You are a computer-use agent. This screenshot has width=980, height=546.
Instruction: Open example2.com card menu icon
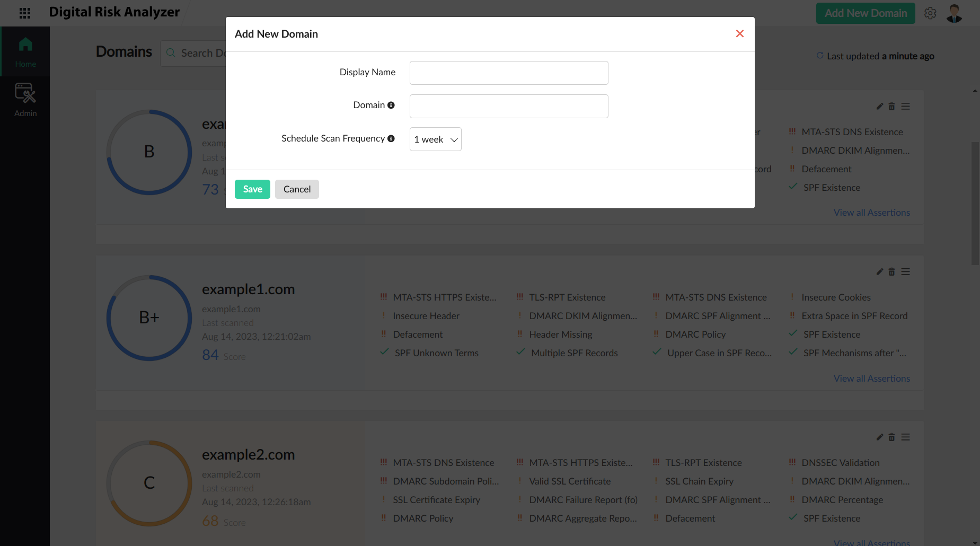(x=905, y=437)
